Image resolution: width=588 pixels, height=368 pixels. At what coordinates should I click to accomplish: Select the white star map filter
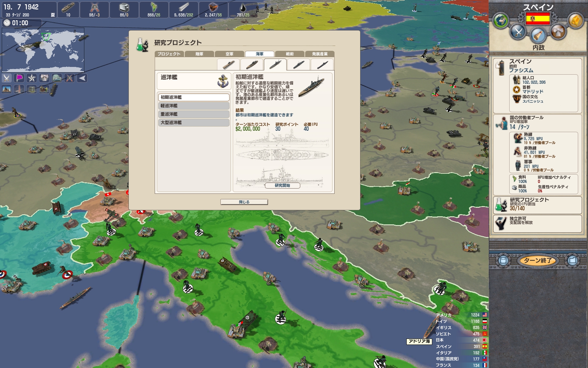click(32, 78)
